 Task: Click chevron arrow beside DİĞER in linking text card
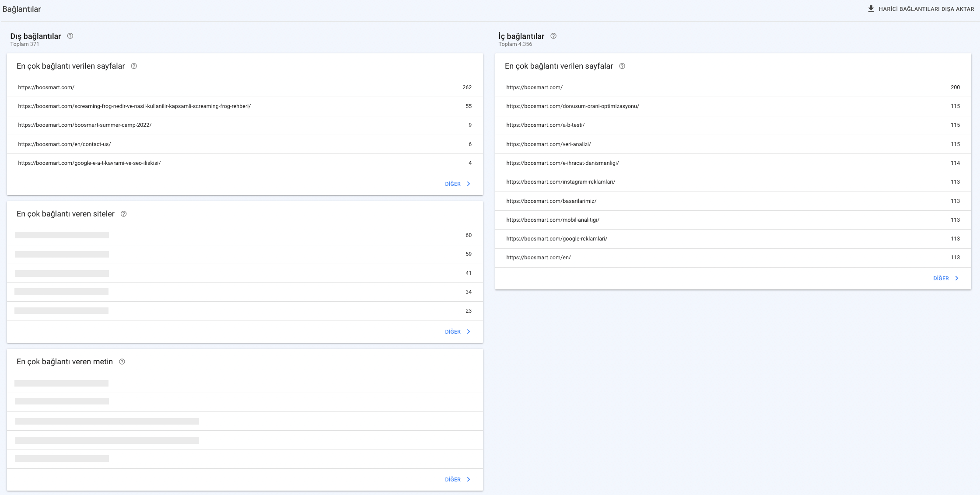(x=469, y=480)
